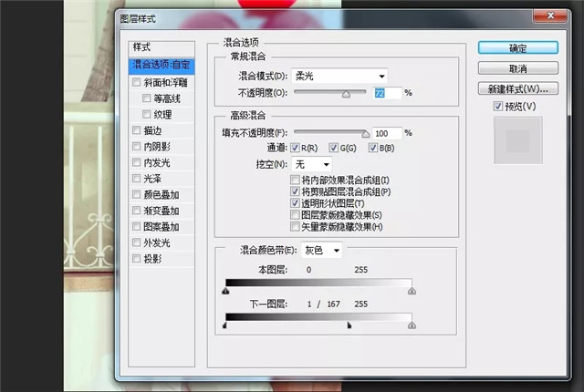Toggle 将剪贴图层混合成组(P) checkbox

pyautogui.click(x=295, y=191)
